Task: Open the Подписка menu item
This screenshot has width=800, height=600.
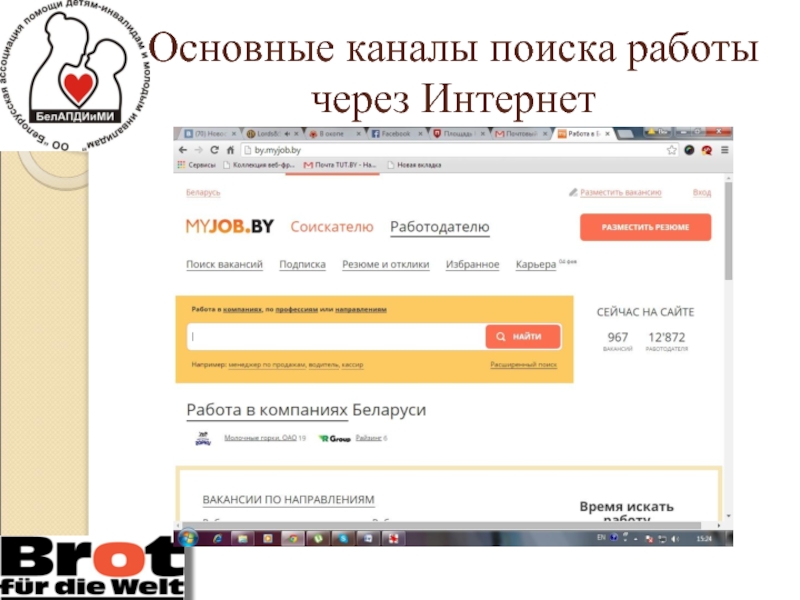Action: 303,264
